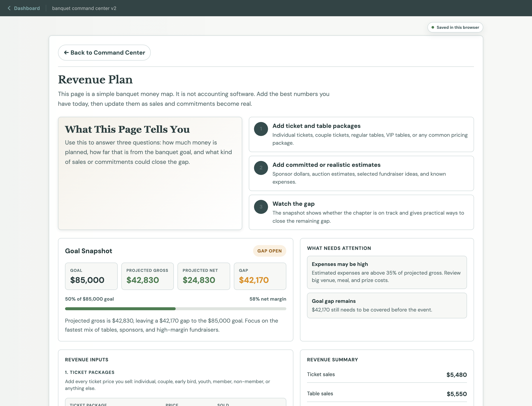532x406 pixels.
Task: Click the Ticket sales row label
Action: tap(321, 374)
